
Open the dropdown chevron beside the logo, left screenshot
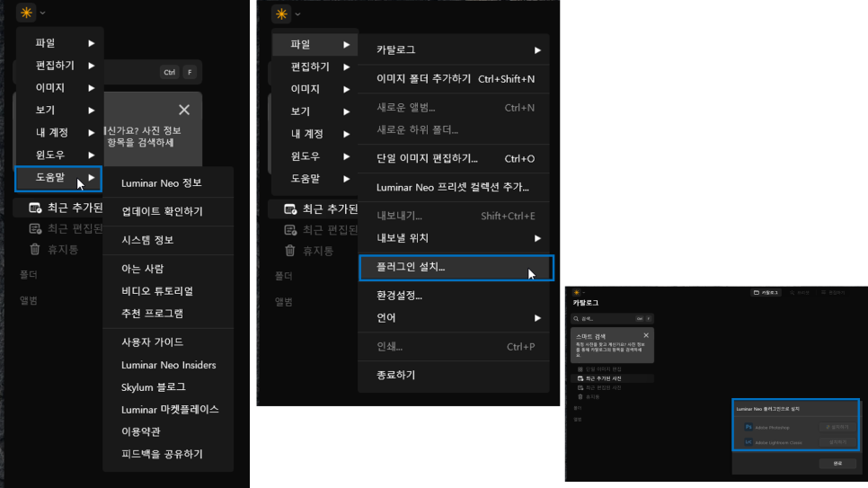point(42,13)
